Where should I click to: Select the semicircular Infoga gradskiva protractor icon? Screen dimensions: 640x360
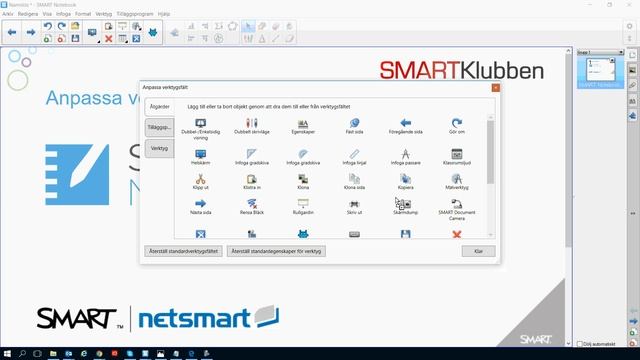[303, 154]
